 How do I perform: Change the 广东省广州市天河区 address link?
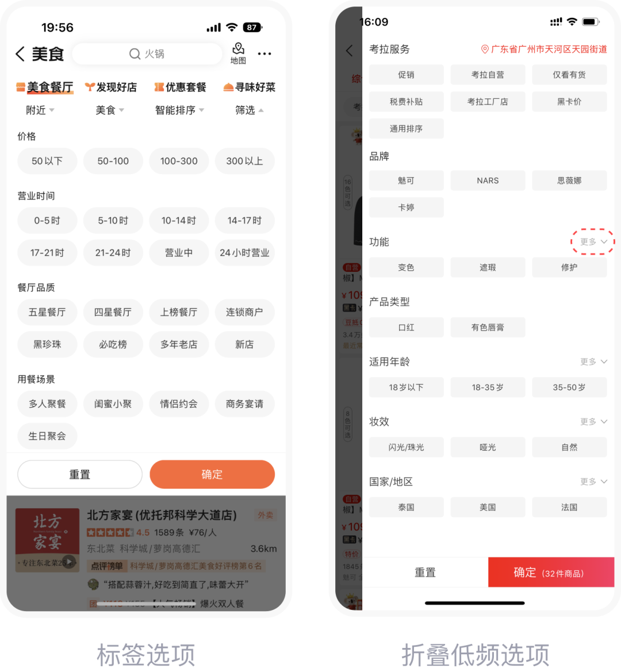coord(545,49)
